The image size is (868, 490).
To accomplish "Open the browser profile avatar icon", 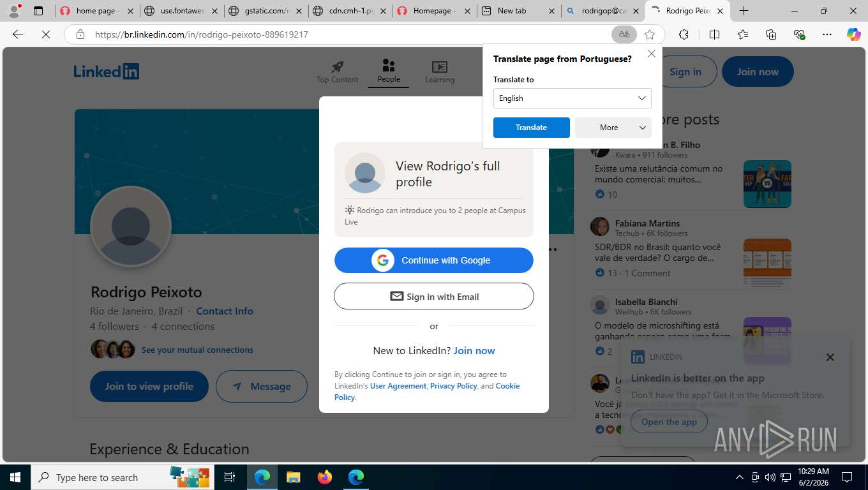I will click(x=14, y=10).
